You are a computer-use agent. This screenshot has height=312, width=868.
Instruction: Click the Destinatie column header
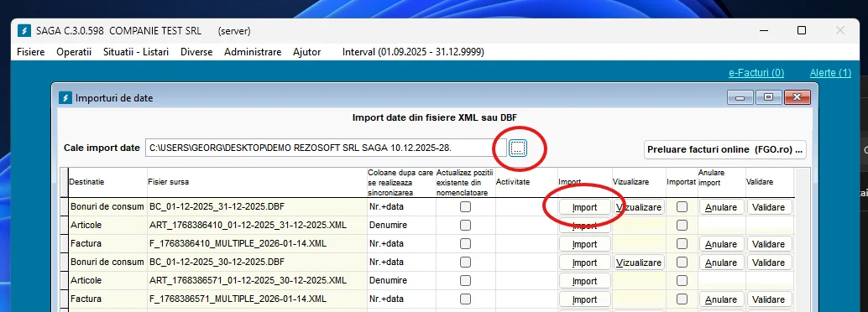[107, 182]
